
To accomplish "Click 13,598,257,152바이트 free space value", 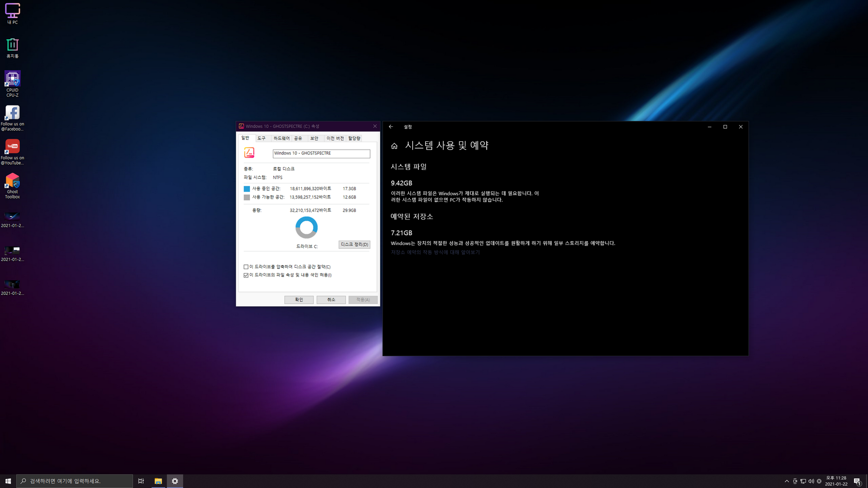I will [310, 198].
